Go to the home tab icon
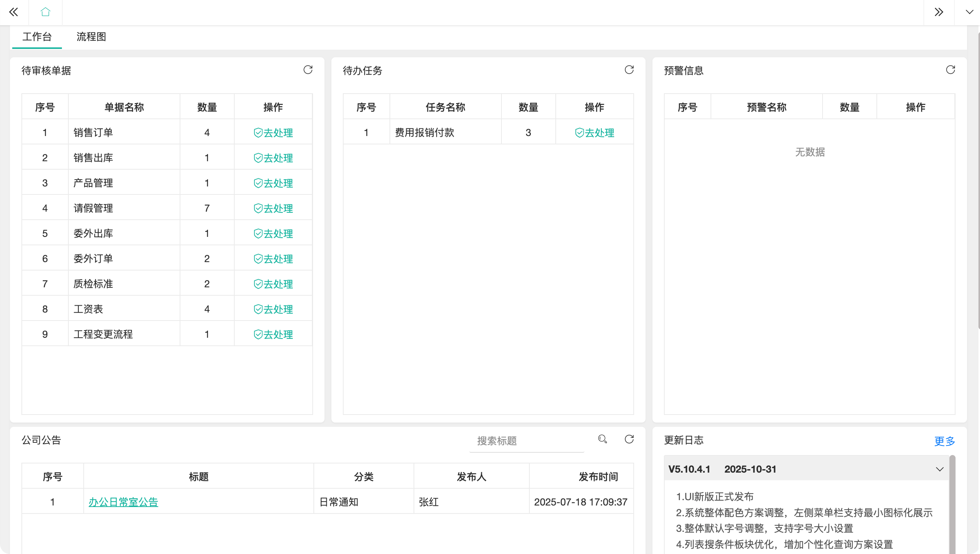The width and height of the screenshot is (980, 554). pyautogui.click(x=45, y=12)
